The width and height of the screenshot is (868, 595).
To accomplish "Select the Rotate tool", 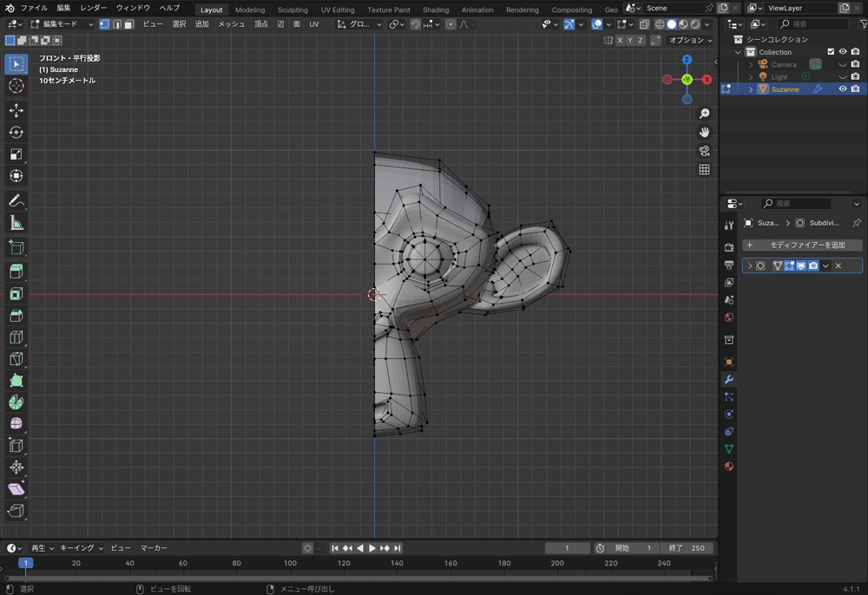I will 16,132.
